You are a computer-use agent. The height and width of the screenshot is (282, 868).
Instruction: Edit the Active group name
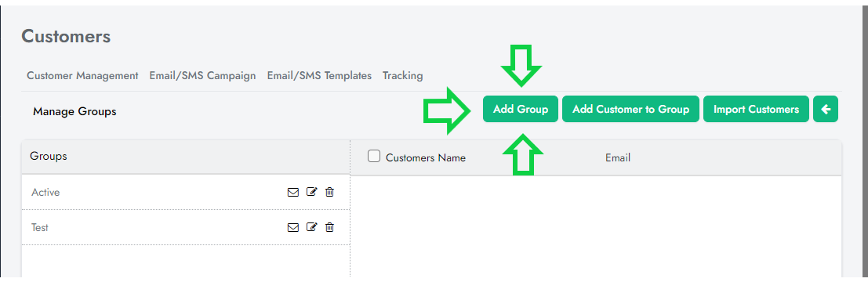click(x=311, y=192)
